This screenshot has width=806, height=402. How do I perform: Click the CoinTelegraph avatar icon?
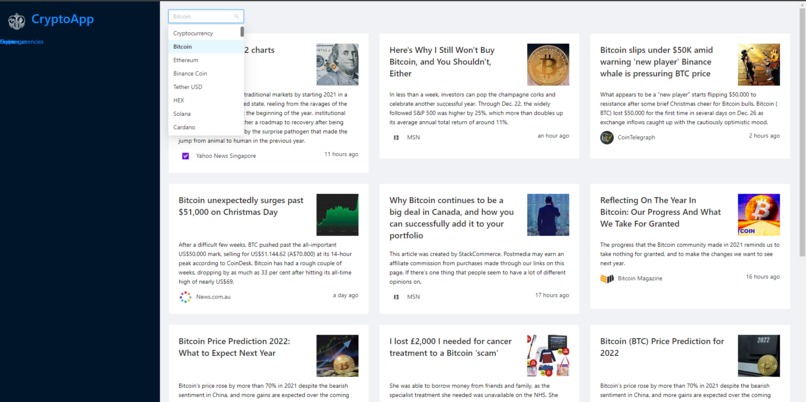tap(607, 137)
